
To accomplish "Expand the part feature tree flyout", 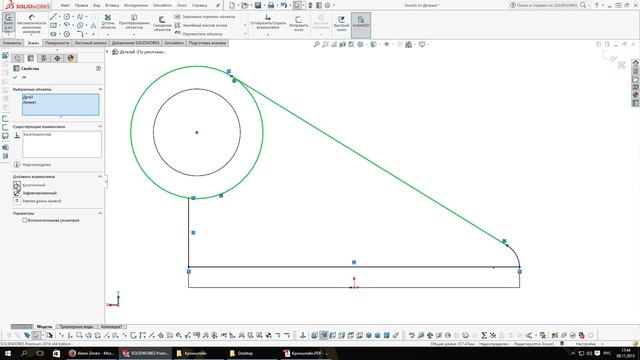I will (x=108, y=52).
